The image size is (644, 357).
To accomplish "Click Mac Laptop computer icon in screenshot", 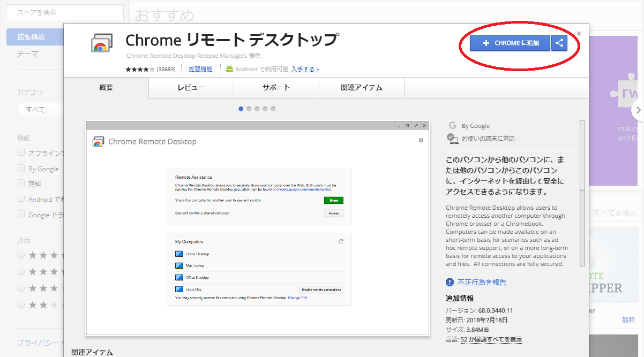I will pyautogui.click(x=179, y=265).
